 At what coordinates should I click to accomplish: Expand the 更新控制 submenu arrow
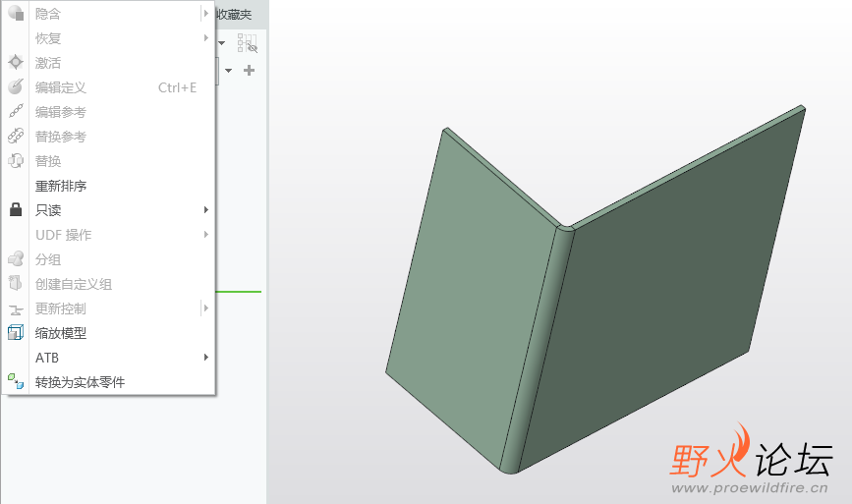206,308
